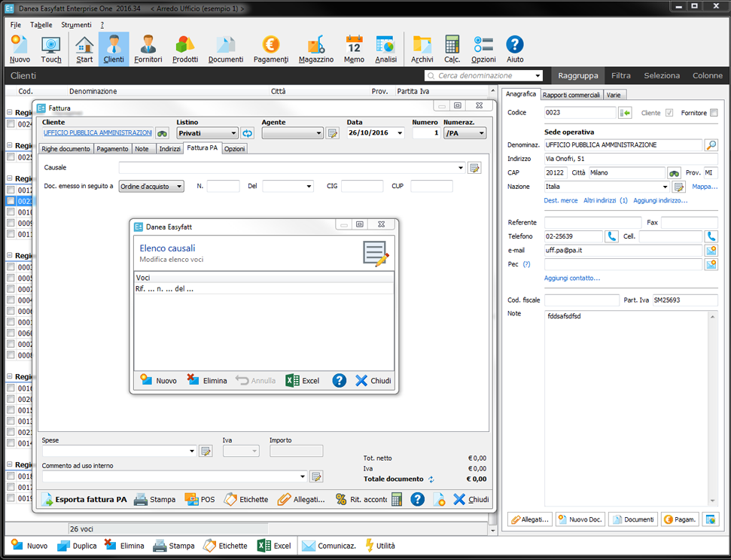Click the CIG input field
Viewport: 731px width, 560px height.
tap(362, 186)
